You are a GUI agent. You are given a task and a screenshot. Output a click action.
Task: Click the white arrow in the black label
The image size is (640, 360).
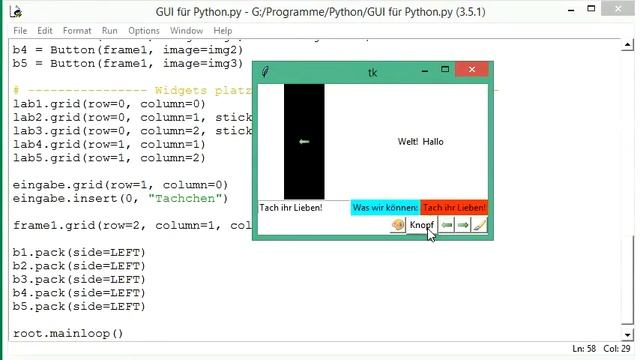(304, 142)
